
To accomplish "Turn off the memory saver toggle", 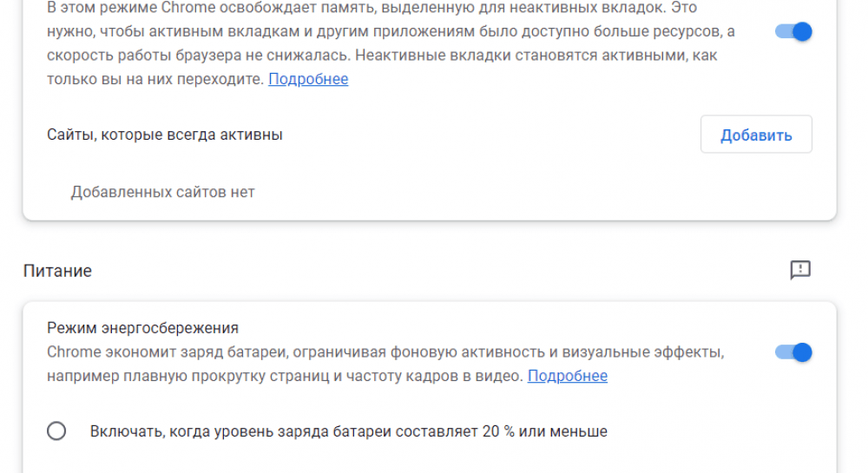I will click(793, 32).
